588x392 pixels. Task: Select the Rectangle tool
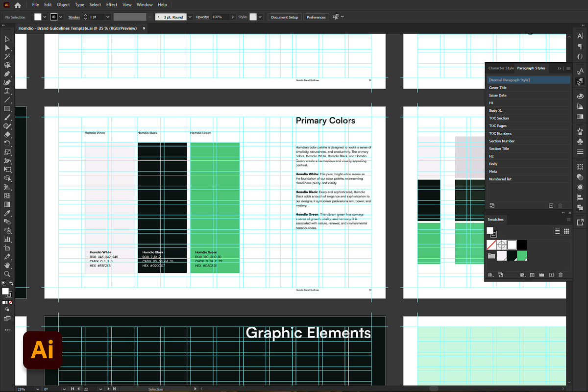(7, 109)
